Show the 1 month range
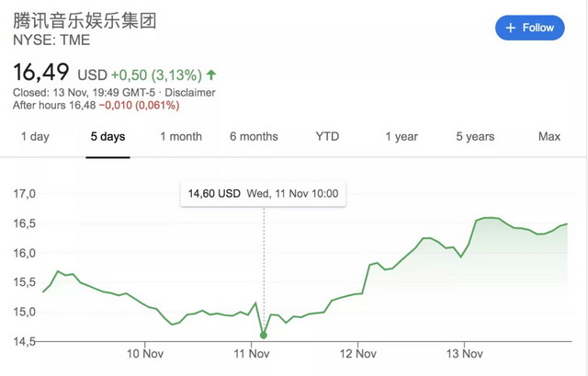Image resolution: width=588 pixels, height=376 pixels. [180, 136]
